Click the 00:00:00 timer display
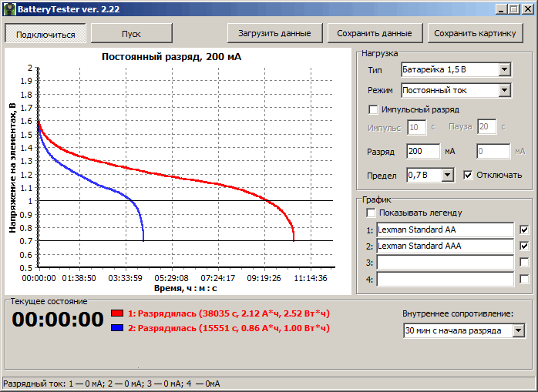 pos(58,320)
